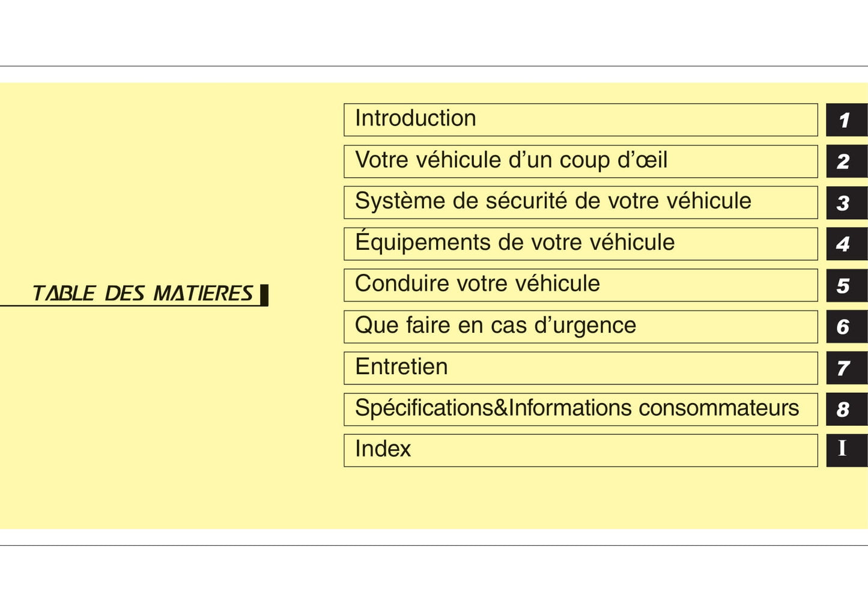This screenshot has height=612, width=868.
Task: Jump to Conduire votre véhicule section
Action: [x=580, y=285]
